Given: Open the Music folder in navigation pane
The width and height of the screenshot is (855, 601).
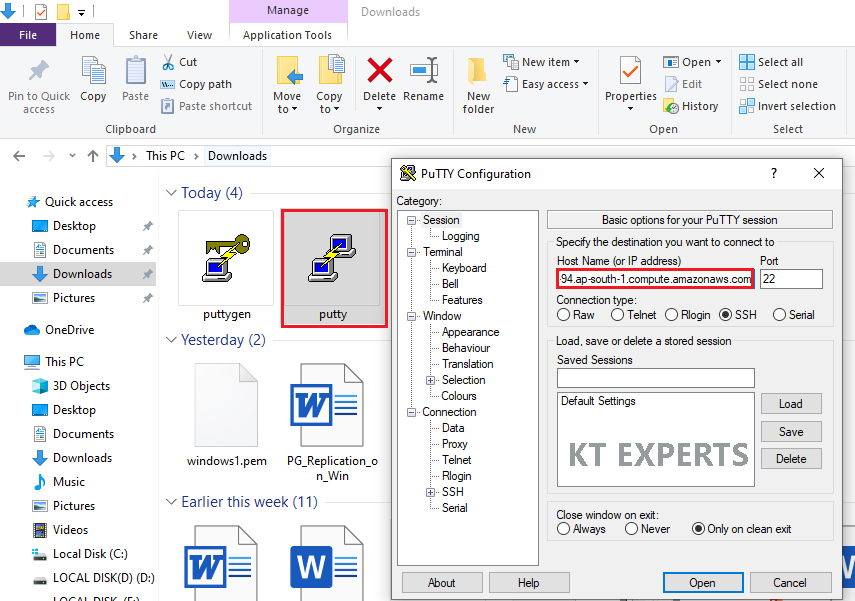Looking at the screenshot, I should (x=69, y=482).
